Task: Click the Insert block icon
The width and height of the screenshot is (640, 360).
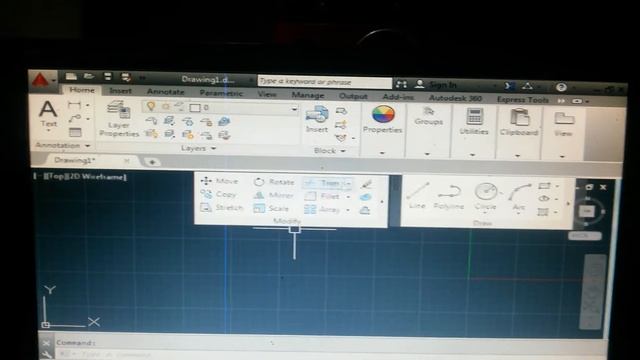Action: [317, 119]
